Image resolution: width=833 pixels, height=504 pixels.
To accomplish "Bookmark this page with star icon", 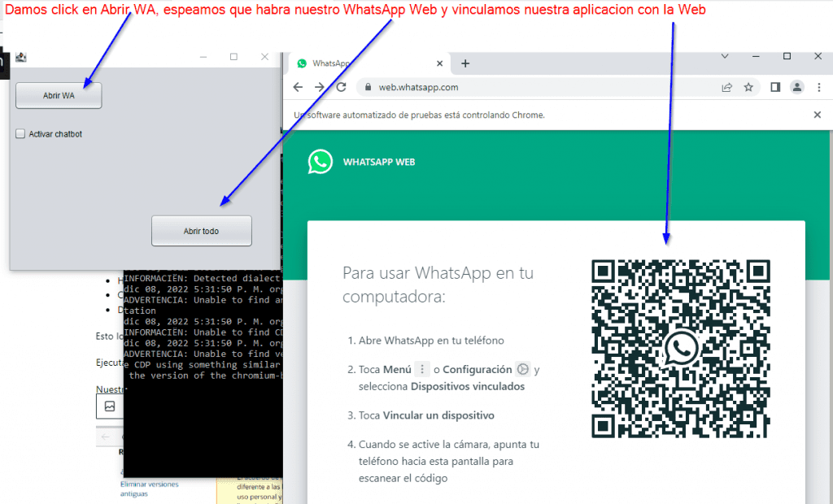I will click(x=748, y=87).
